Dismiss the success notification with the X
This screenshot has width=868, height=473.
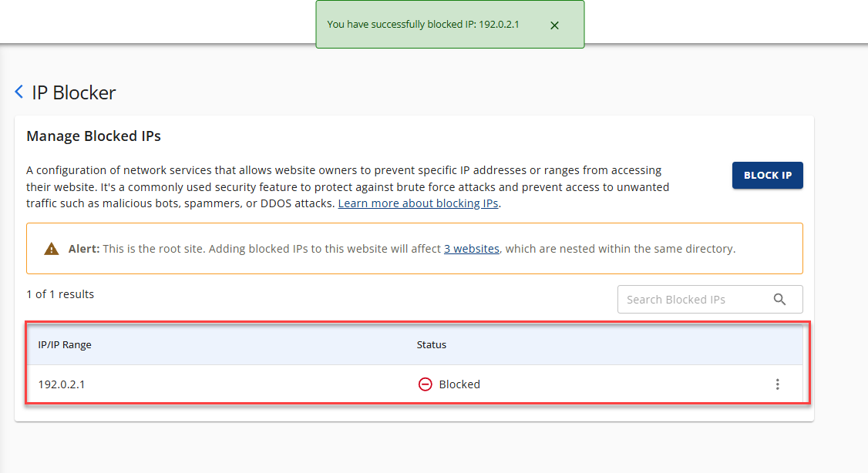(554, 25)
